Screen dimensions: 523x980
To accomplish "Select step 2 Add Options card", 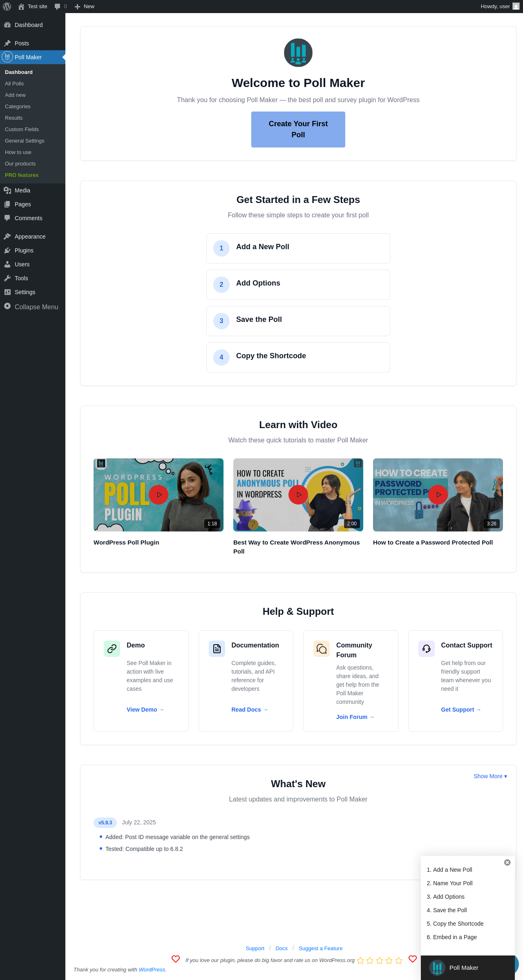I will click(x=298, y=285).
